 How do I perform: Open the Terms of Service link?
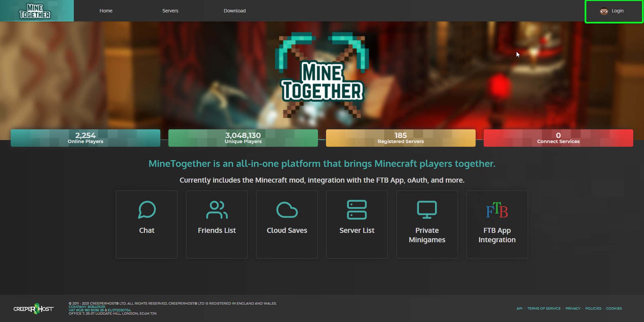(544, 309)
